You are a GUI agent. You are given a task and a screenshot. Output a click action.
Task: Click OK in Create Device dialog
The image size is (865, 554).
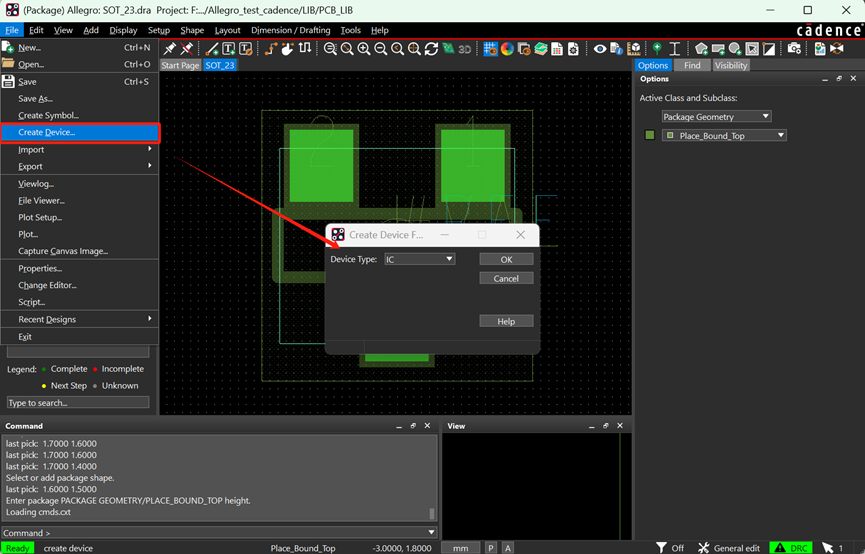[x=506, y=259]
